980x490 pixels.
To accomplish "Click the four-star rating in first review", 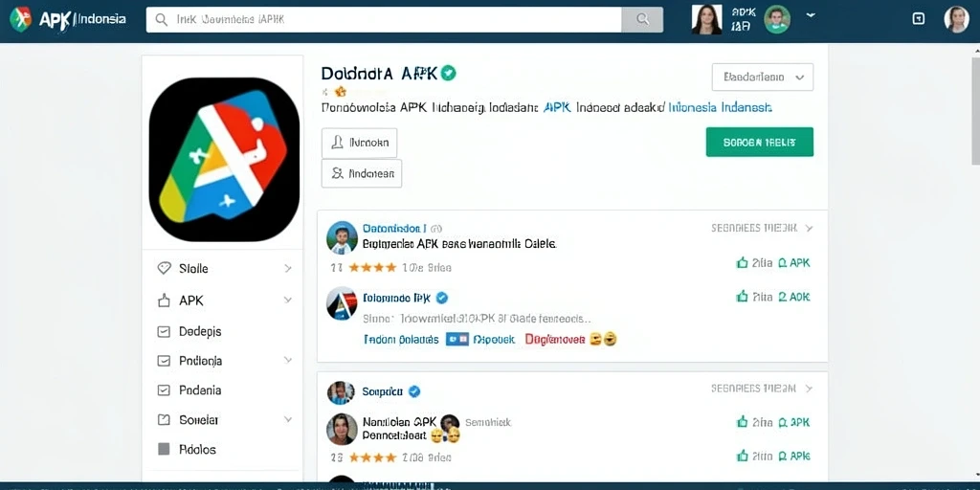I will click(x=372, y=268).
